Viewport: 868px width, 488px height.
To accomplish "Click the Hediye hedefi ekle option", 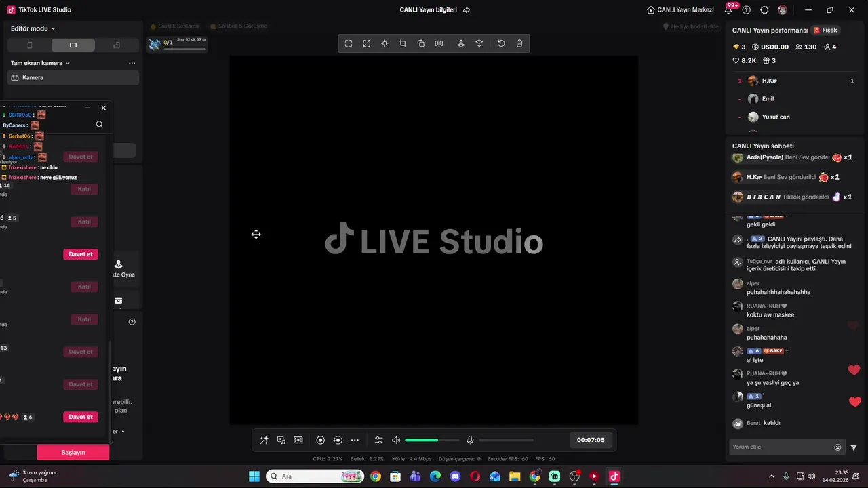I will (690, 26).
